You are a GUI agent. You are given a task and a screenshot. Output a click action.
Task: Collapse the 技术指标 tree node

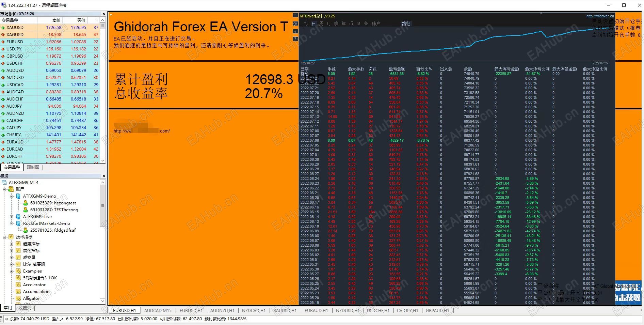4,237
